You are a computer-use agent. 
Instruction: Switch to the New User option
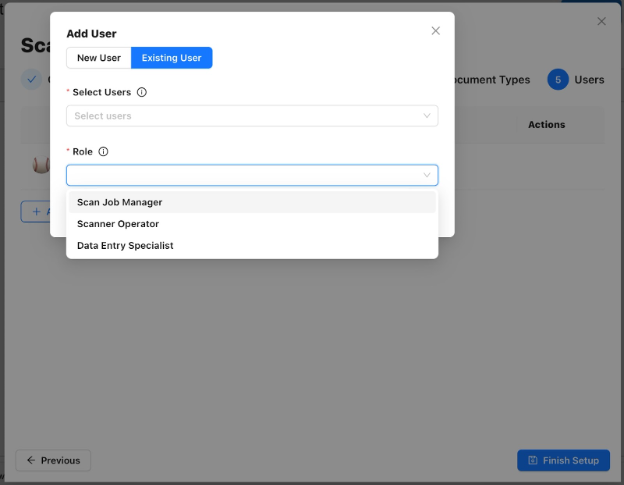[x=99, y=58]
